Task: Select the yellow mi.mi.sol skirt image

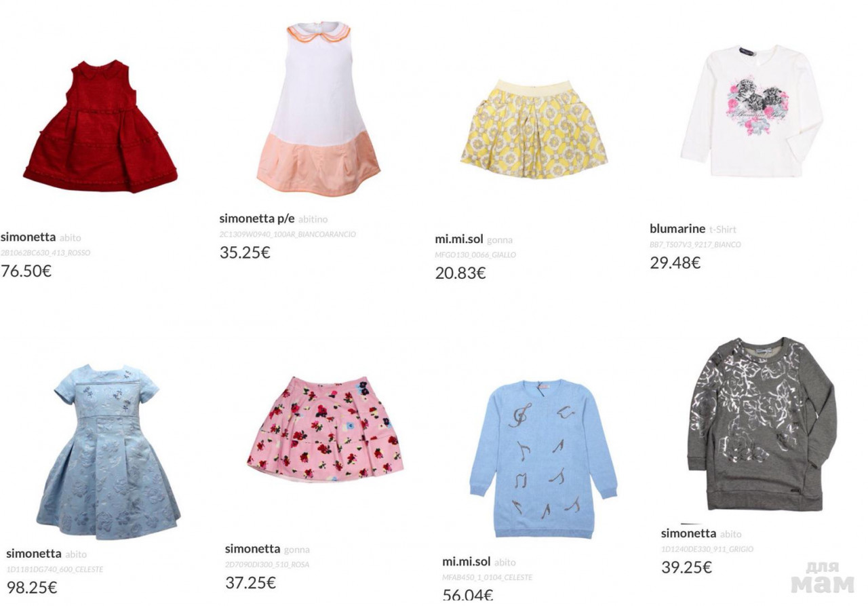Action: coord(534,130)
